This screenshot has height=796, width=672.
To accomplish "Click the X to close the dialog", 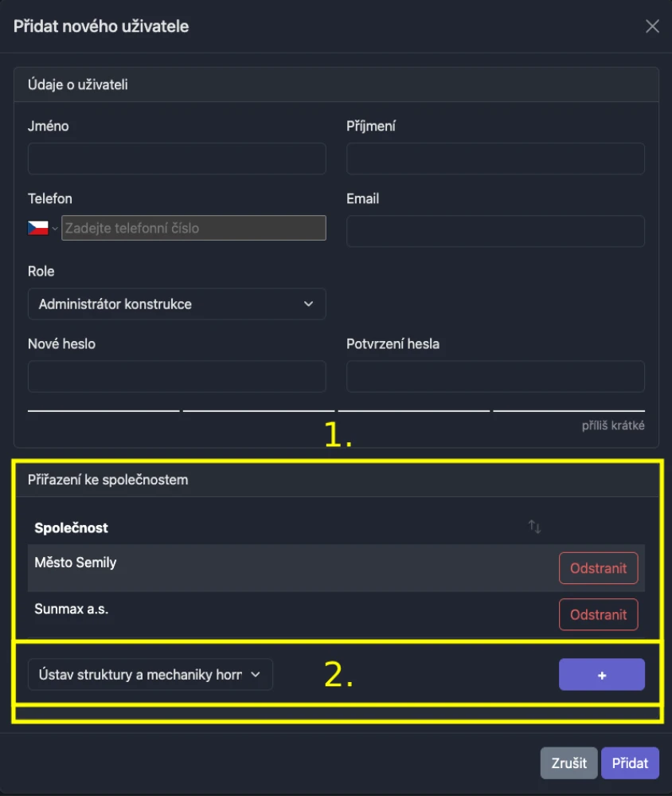I will pos(652,25).
